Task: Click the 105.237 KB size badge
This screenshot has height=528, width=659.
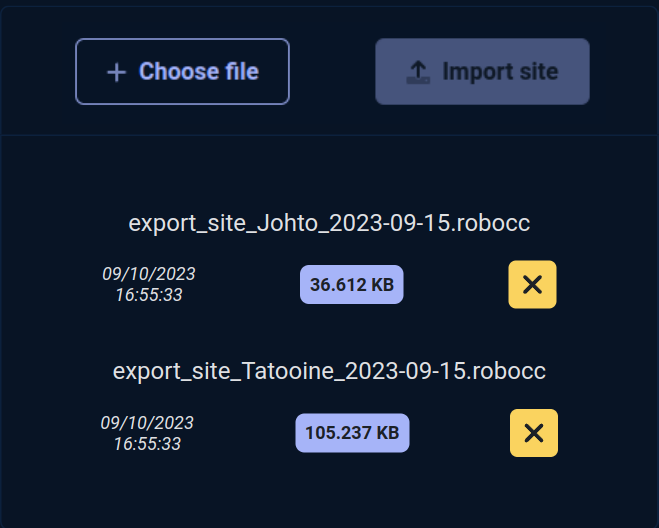Action: [352, 433]
